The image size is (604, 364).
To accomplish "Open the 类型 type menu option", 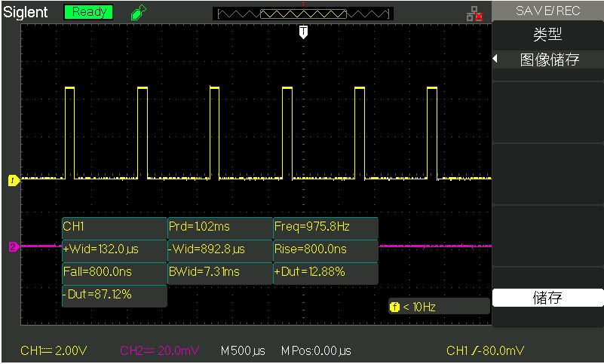I will click(547, 35).
